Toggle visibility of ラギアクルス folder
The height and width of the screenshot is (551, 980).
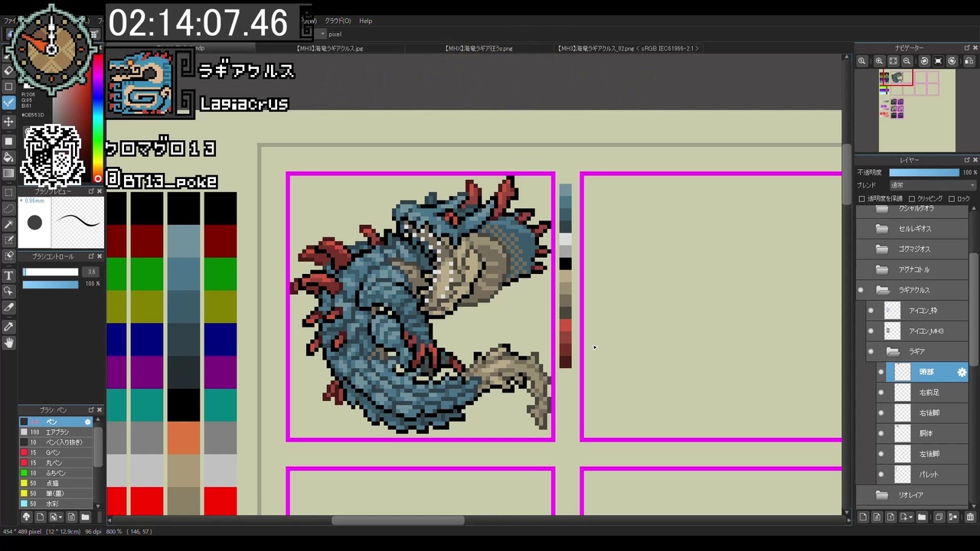coord(861,290)
